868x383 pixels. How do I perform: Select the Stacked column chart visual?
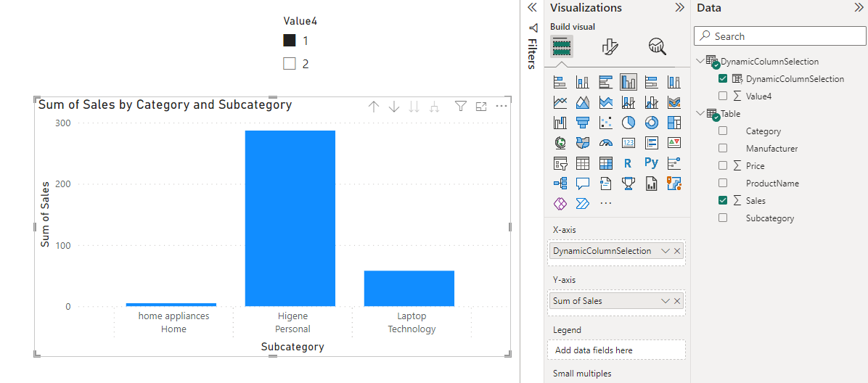click(x=582, y=83)
